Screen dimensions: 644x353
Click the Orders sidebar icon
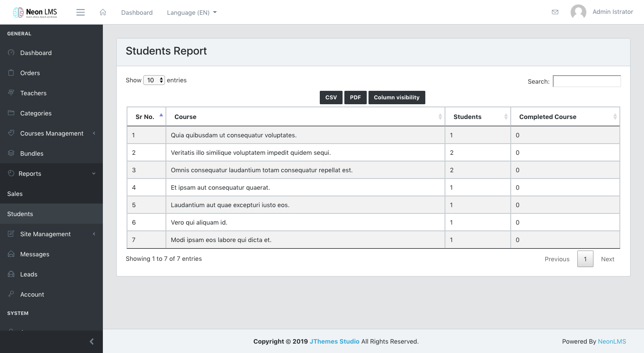coord(11,72)
